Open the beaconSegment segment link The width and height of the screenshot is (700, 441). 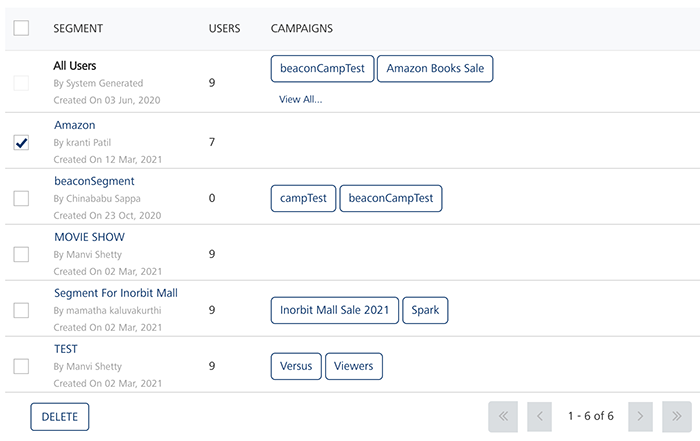pos(94,181)
